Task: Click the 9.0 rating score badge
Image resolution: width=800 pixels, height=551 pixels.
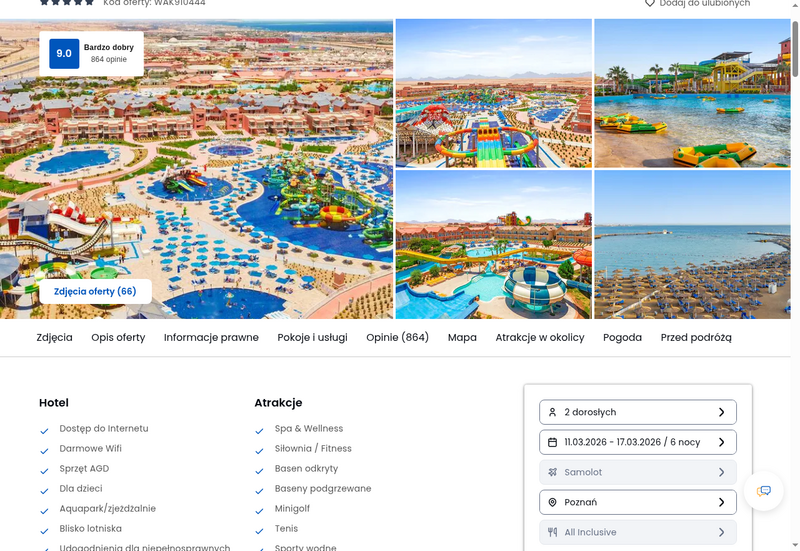Action: click(64, 54)
